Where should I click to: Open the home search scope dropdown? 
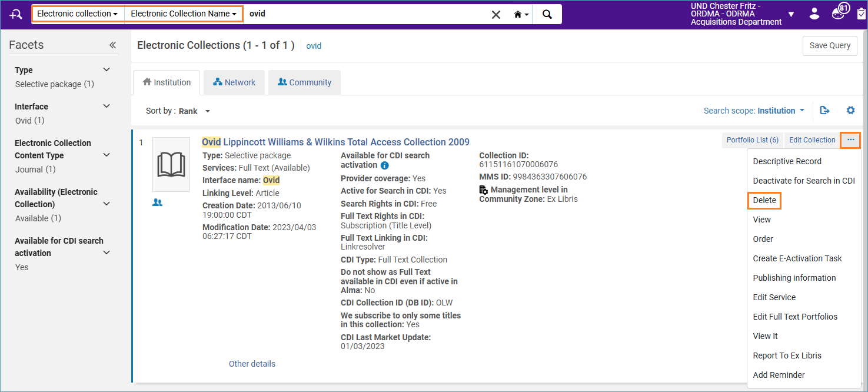[x=521, y=14]
